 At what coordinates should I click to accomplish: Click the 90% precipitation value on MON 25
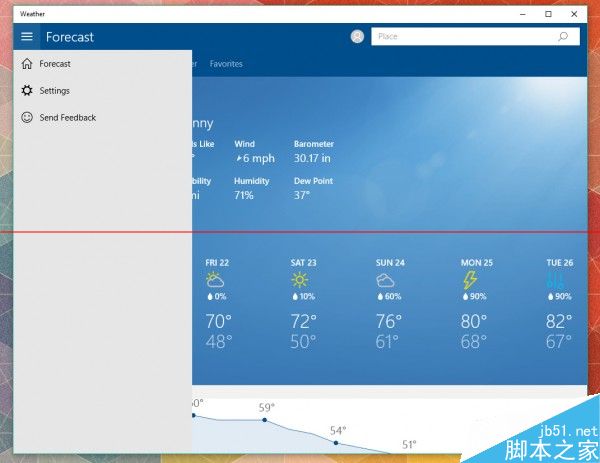click(x=478, y=297)
